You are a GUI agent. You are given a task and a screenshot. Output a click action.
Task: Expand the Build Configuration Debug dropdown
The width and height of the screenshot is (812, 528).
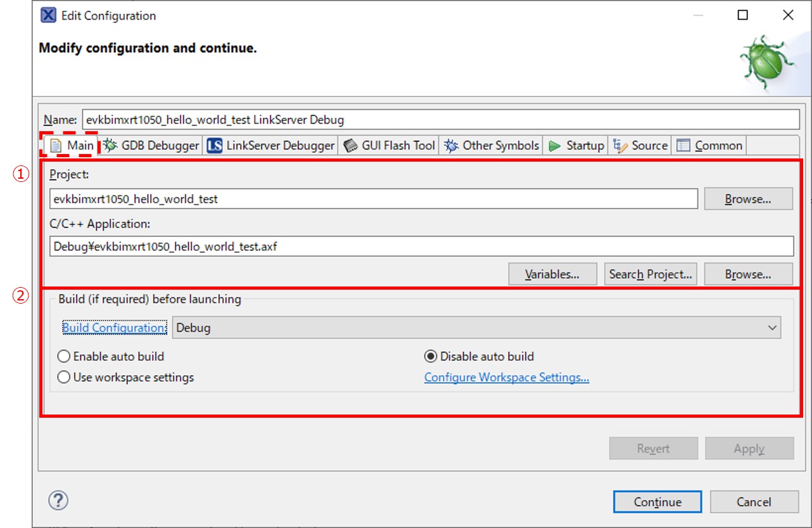(x=476, y=328)
